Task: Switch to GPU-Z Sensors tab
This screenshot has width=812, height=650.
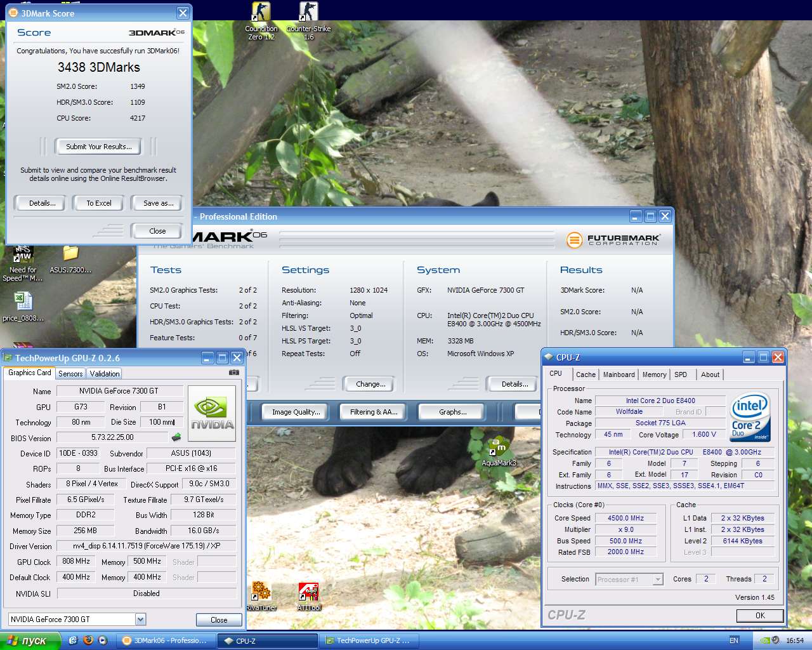Action: point(70,374)
